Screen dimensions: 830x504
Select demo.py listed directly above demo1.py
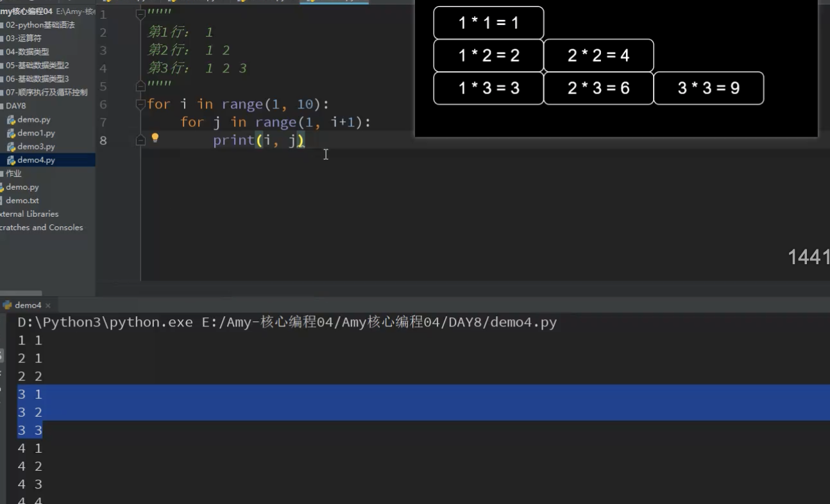tap(34, 120)
